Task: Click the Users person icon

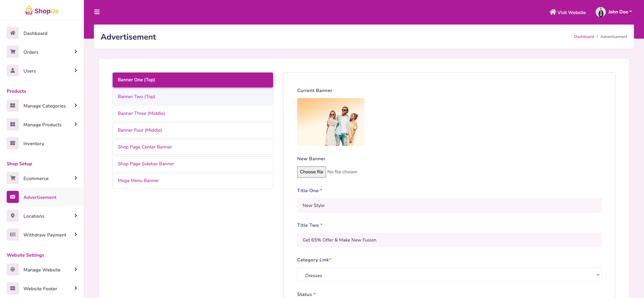Action: pyautogui.click(x=13, y=71)
